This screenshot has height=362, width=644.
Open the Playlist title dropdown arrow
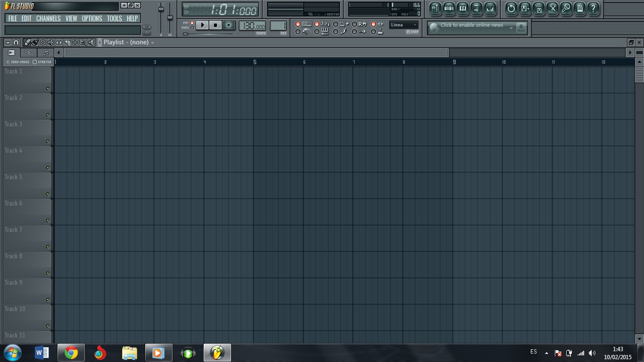pos(152,42)
